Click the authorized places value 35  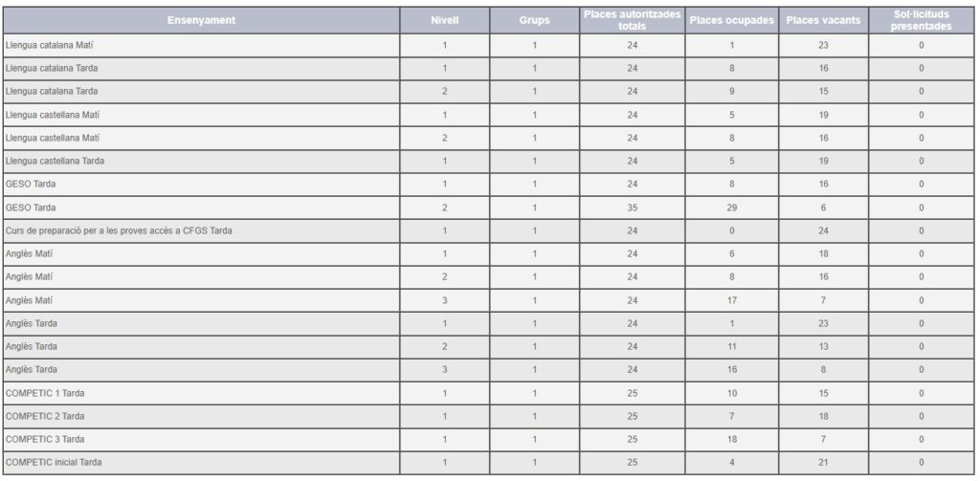coord(632,208)
